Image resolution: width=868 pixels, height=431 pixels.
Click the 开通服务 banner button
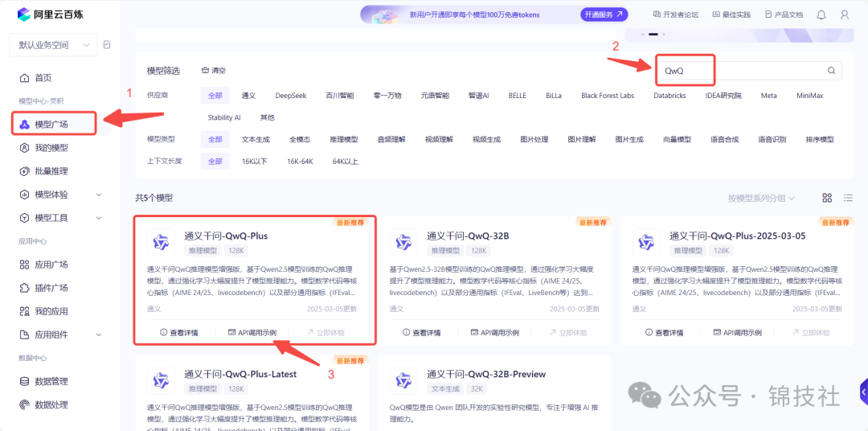[604, 14]
